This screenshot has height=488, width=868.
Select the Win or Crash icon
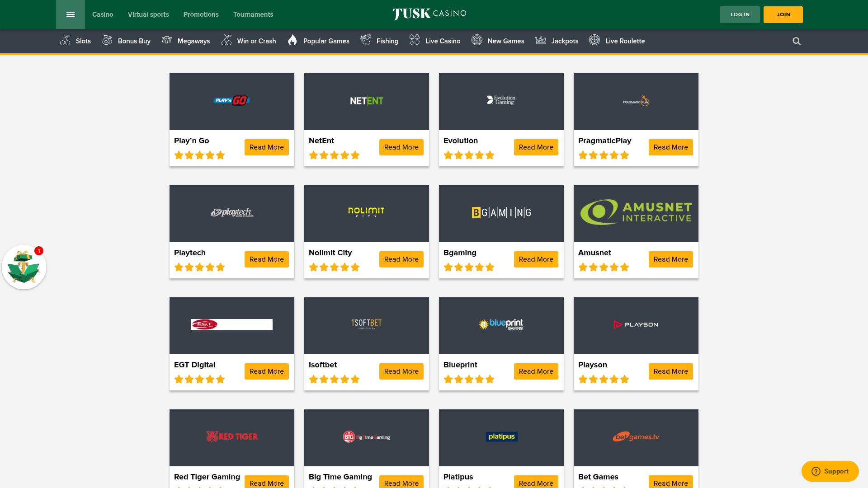226,40
